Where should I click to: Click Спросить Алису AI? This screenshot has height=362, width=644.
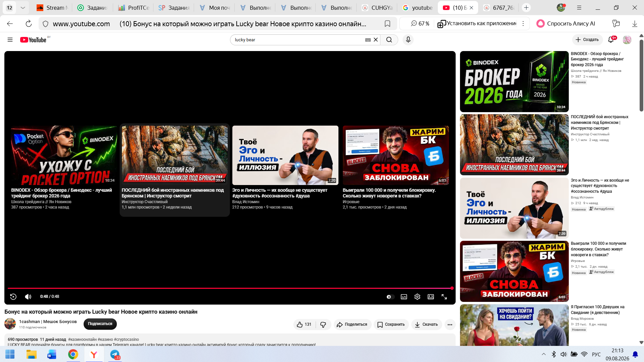566,24
